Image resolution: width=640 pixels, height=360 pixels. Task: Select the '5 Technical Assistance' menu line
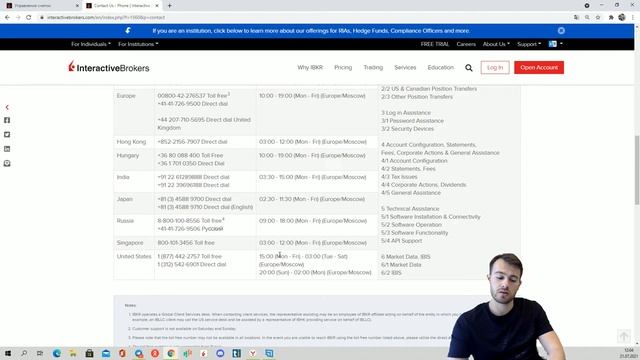[410, 209]
